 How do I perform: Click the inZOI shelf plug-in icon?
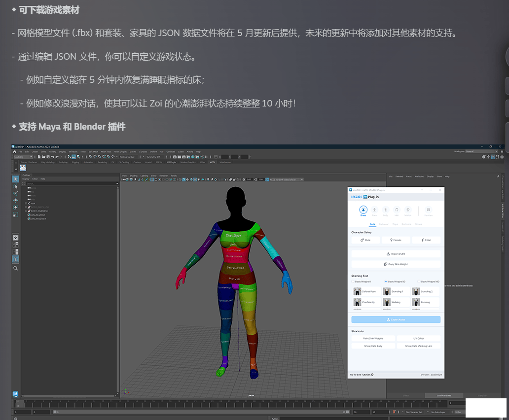point(23,168)
